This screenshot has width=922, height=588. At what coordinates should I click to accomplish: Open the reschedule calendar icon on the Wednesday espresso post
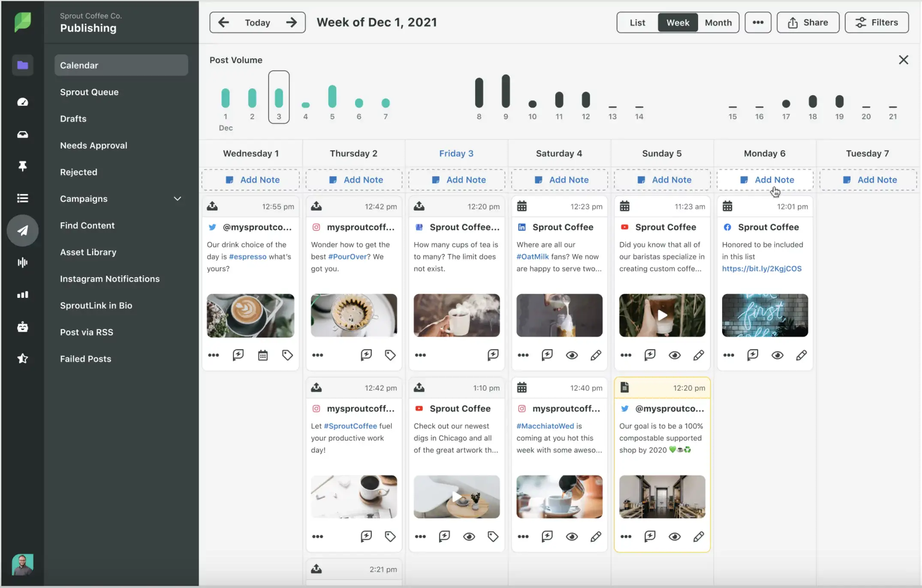tap(263, 355)
